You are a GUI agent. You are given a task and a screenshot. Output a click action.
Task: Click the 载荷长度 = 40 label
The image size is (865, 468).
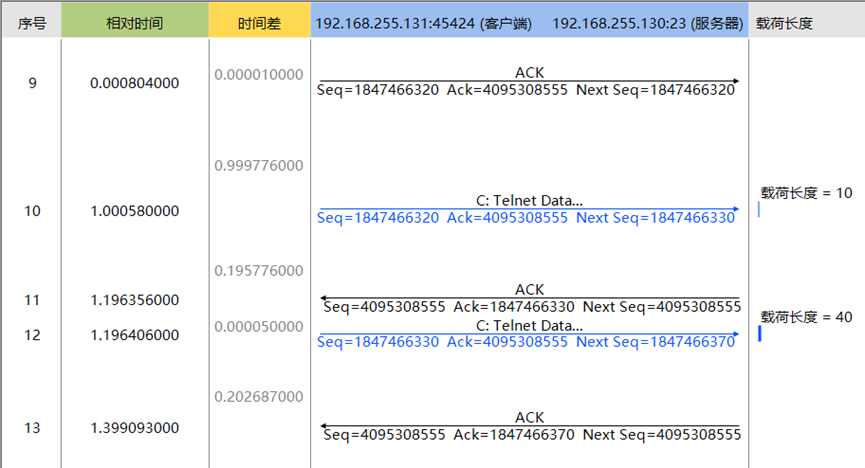[806, 317]
